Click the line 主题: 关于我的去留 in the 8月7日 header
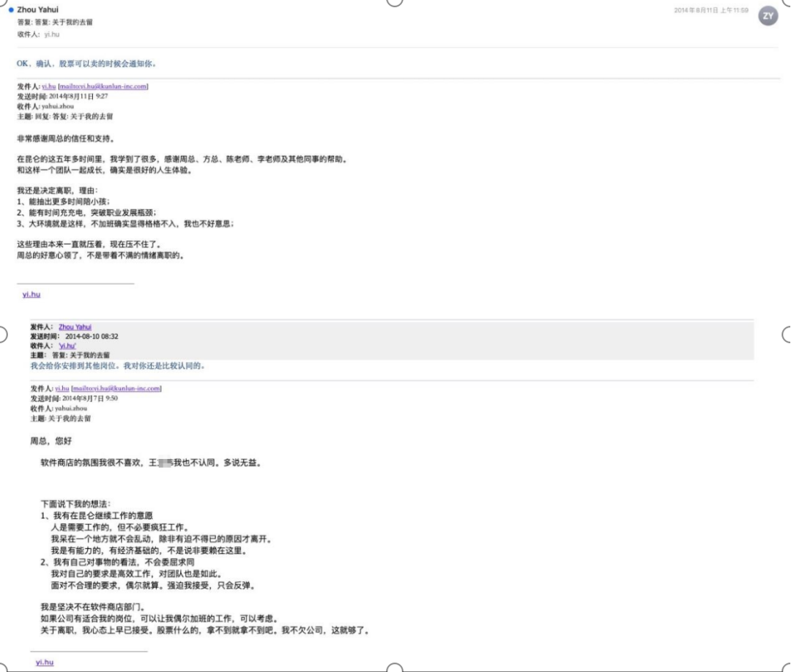Screen dimensions: 791x672 61,419
